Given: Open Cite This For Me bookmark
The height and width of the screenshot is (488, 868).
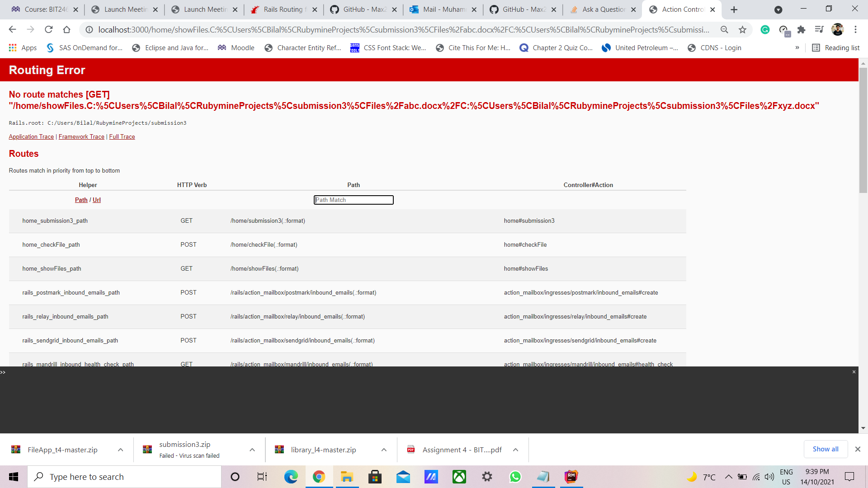Looking at the screenshot, I should coord(473,48).
